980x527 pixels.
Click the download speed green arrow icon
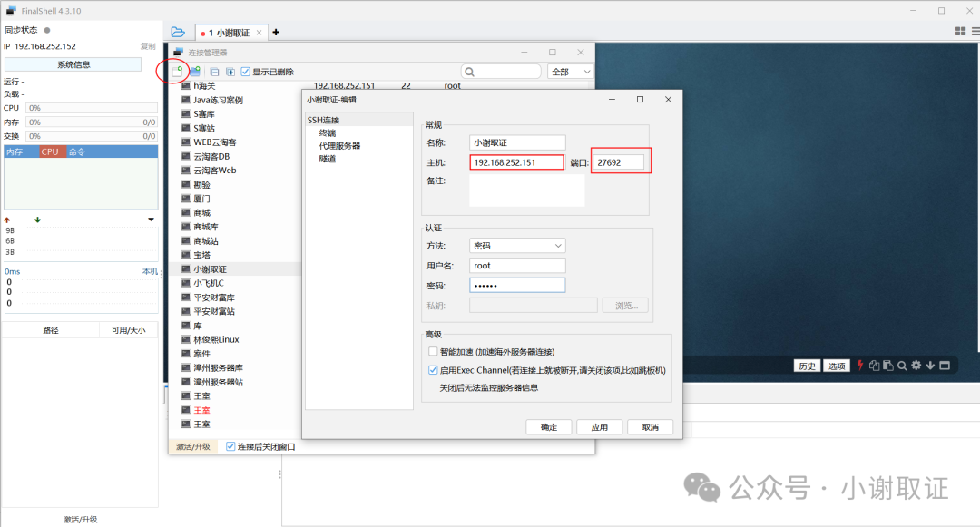click(37, 220)
